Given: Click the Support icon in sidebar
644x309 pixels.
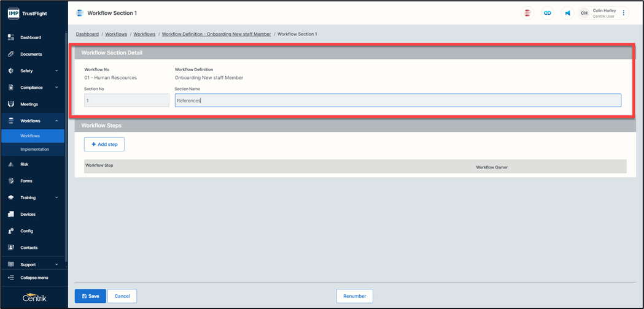Looking at the screenshot, I should [11, 265].
